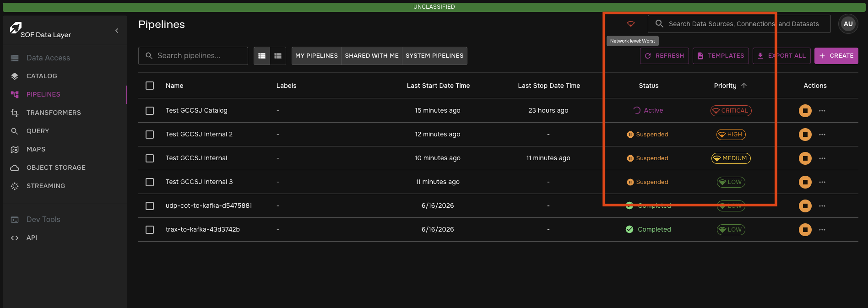Collapse the sidebar with the chevron

117,31
